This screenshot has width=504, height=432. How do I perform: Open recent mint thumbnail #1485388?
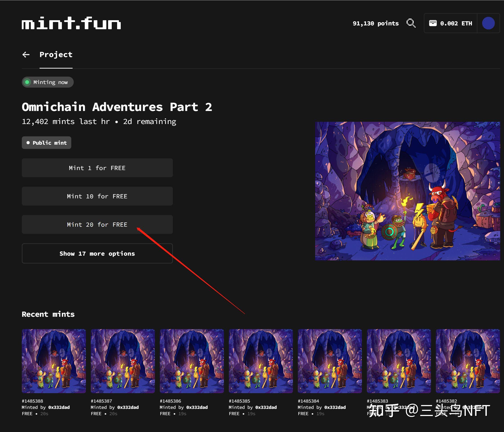[x=54, y=361]
